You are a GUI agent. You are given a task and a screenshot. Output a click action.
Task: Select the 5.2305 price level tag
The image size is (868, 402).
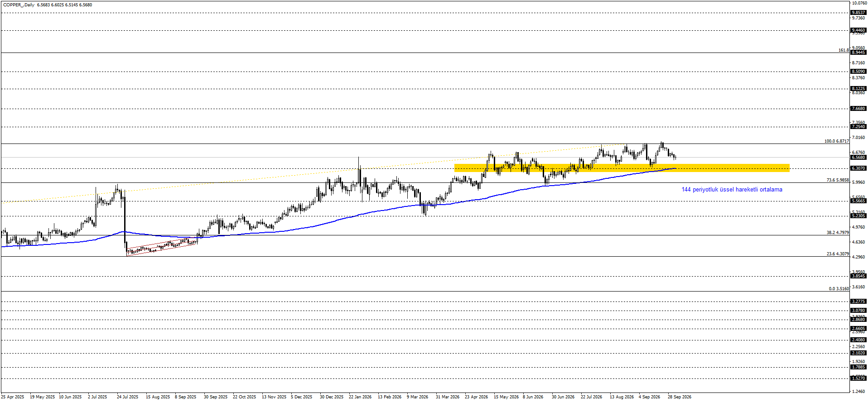point(858,216)
